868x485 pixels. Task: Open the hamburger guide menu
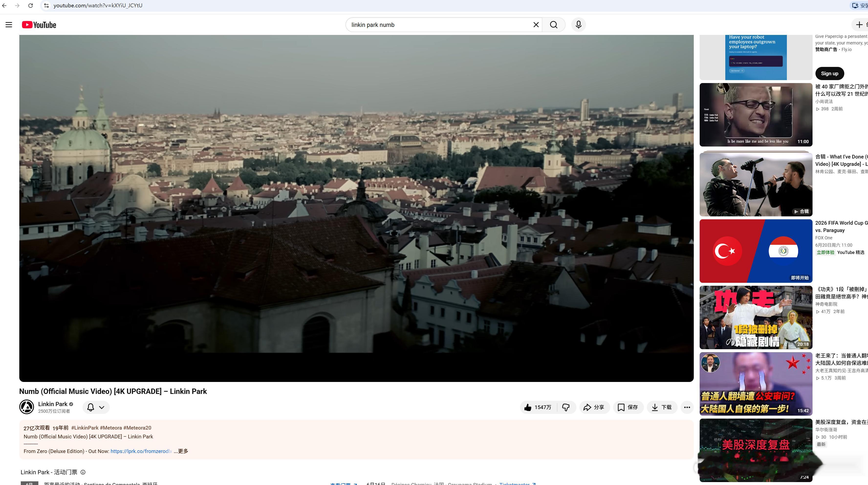point(9,25)
